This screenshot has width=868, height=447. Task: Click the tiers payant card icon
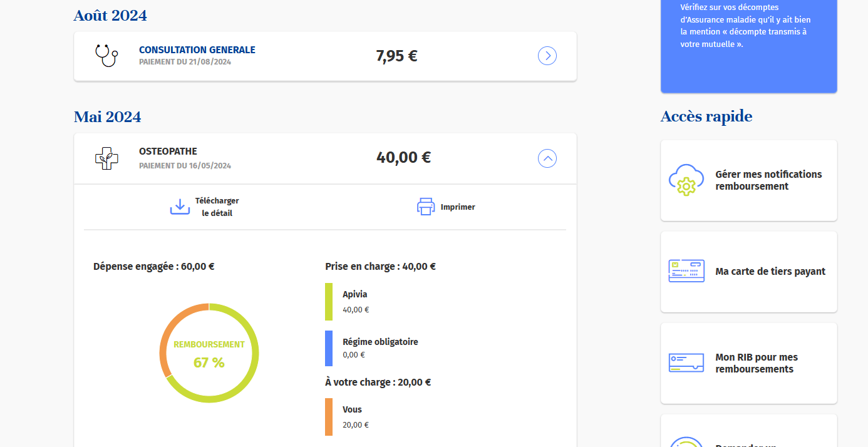point(686,271)
